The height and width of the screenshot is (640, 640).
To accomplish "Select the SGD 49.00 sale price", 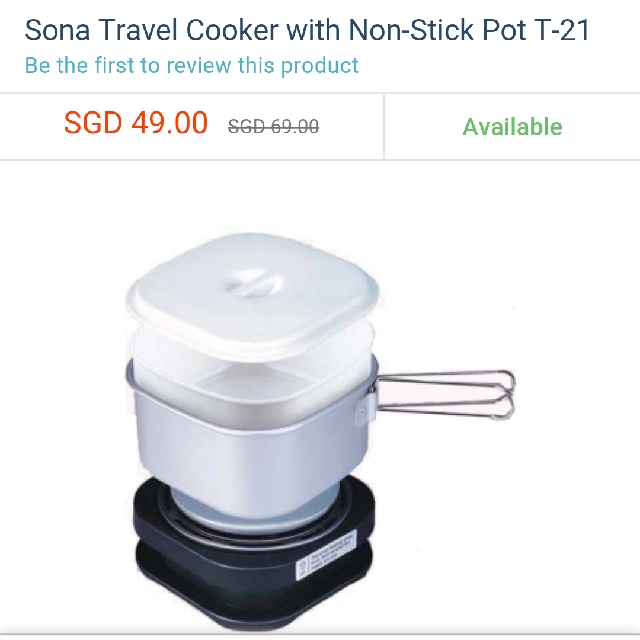I will tap(136, 122).
